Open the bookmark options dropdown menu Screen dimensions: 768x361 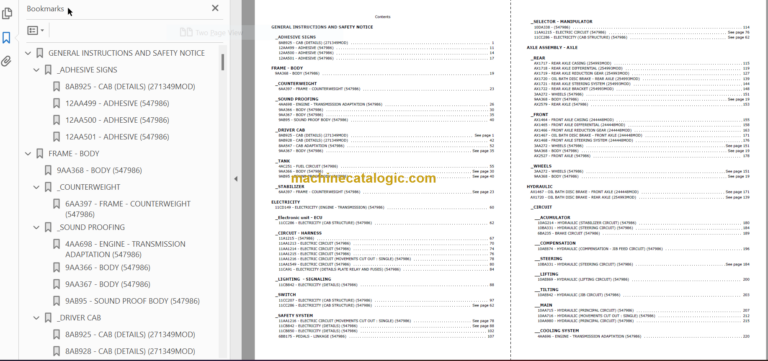pos(35,30)
